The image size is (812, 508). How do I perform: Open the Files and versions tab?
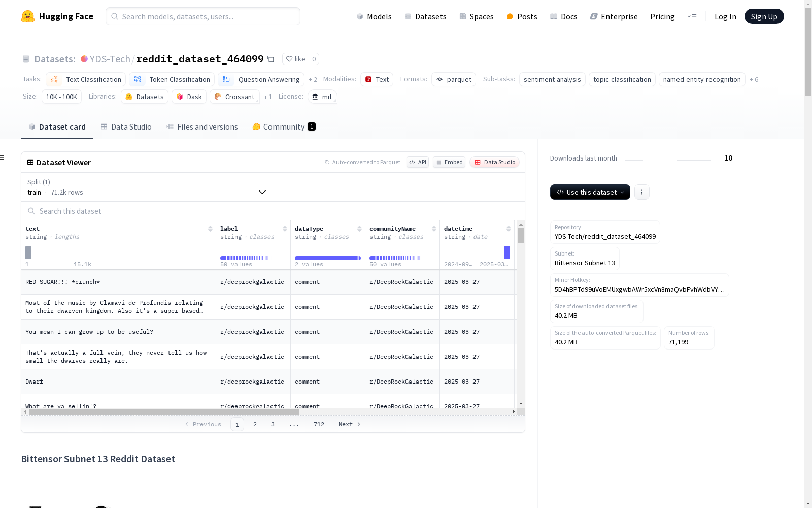pos(202,127)
